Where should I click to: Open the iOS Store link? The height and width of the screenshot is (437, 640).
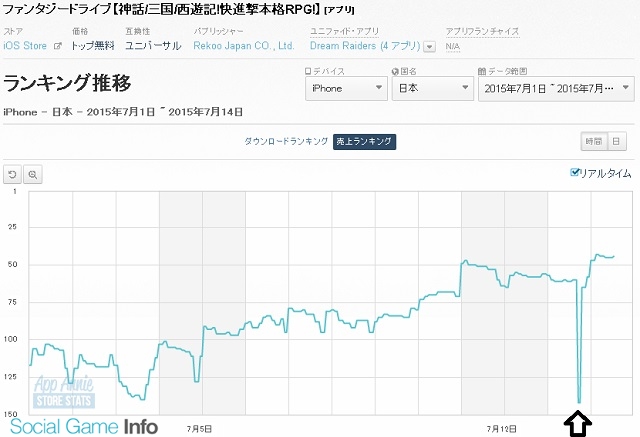tap(27, 46)
